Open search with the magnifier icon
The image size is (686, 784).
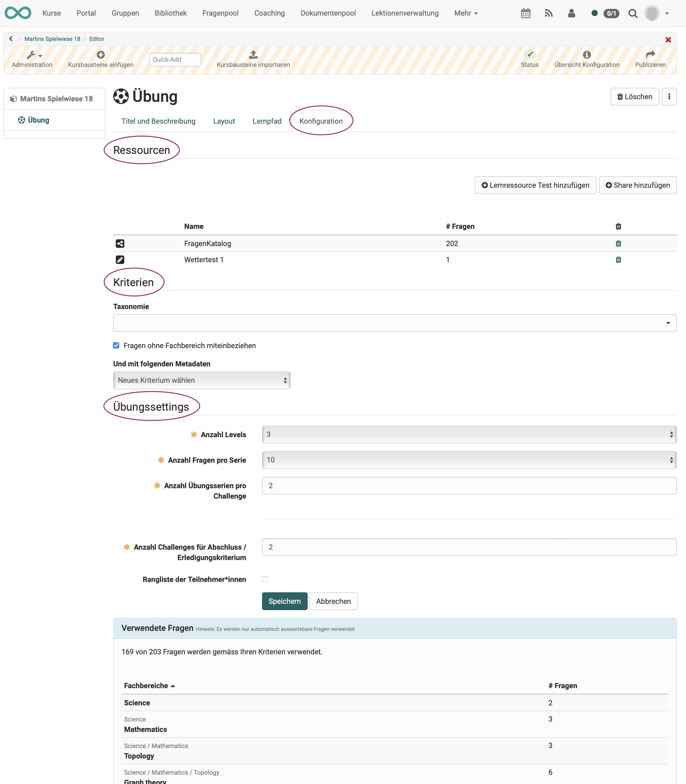[x=633, y=13]
